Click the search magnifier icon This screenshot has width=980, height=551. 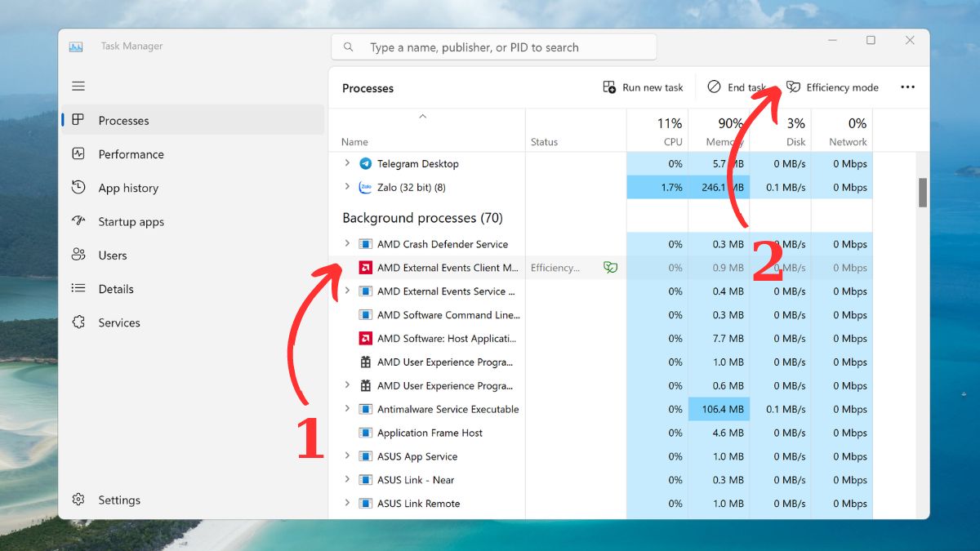coord(349,47)
